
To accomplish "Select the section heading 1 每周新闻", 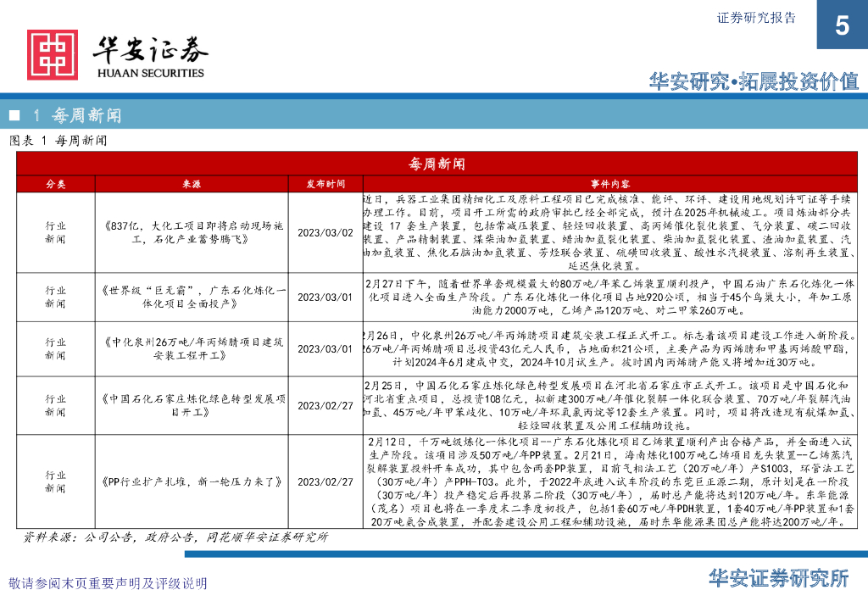I will 76,115.
